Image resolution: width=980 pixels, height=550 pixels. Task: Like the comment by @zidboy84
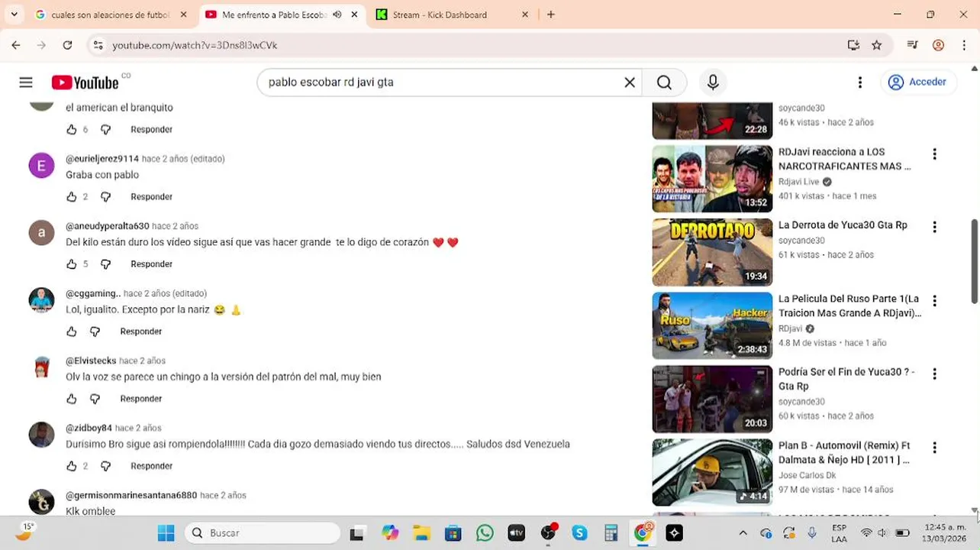tap(72, 466)
